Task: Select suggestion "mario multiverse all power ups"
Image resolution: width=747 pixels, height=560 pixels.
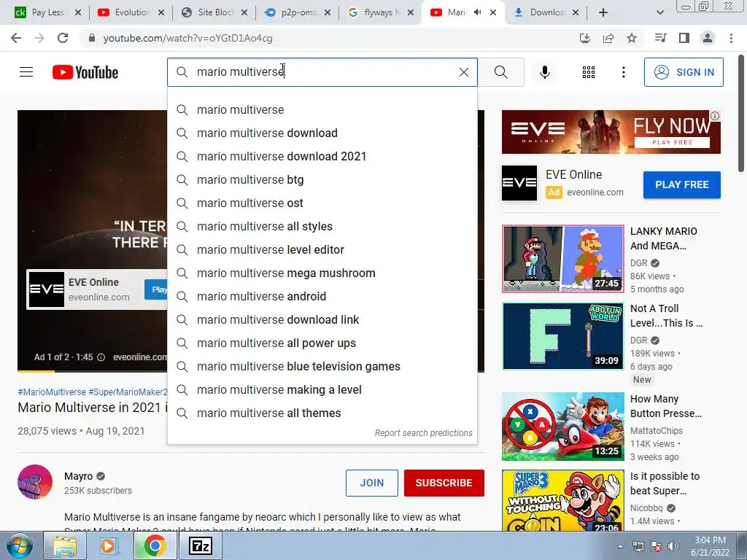Action: point(322,343)
